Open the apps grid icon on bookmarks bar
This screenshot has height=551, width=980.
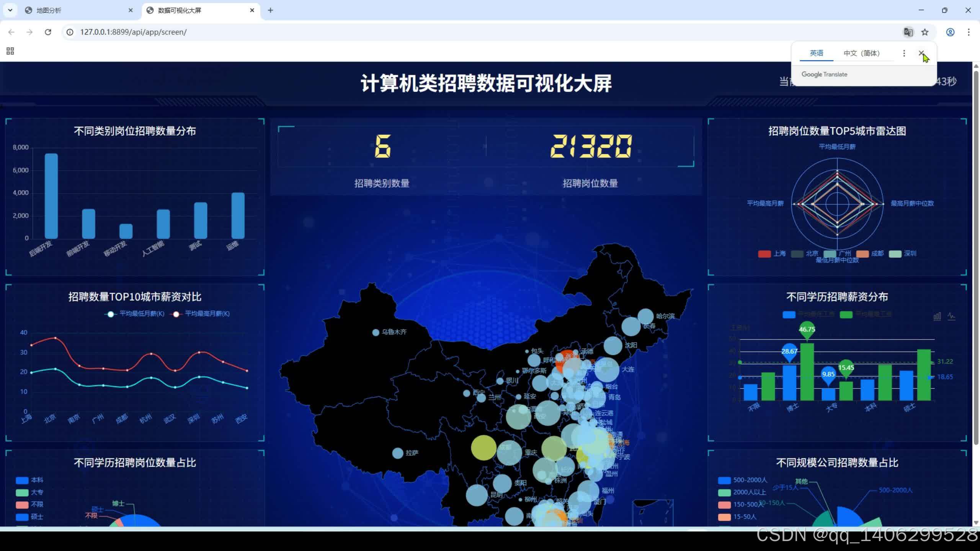pos(10,51)
